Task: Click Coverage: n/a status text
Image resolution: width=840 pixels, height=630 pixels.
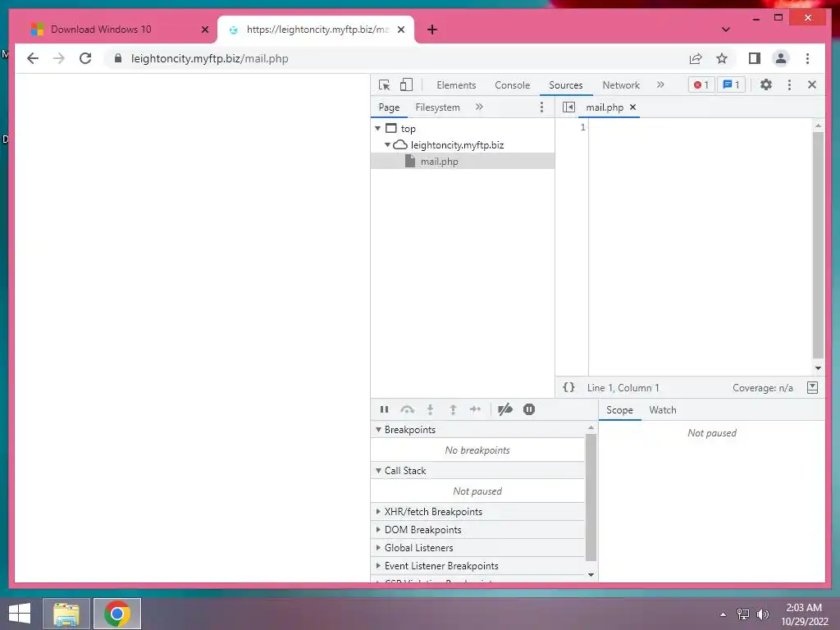Action: click(x=762, y=388)
